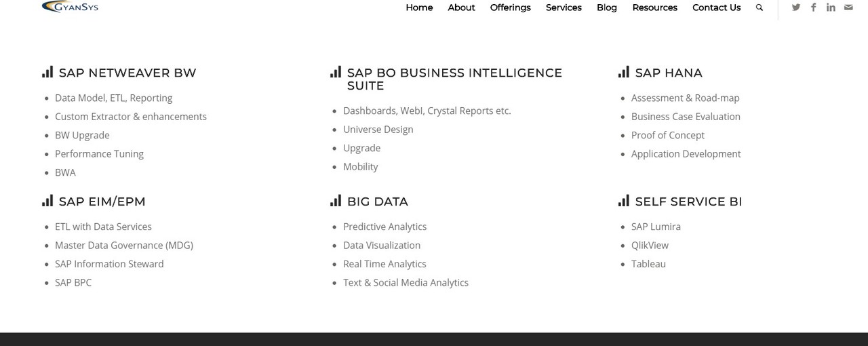868x346 pixels.
Task: Click bar-chart icon beside SAP NetWeaver BW
Action: click(x=47, y=72)
